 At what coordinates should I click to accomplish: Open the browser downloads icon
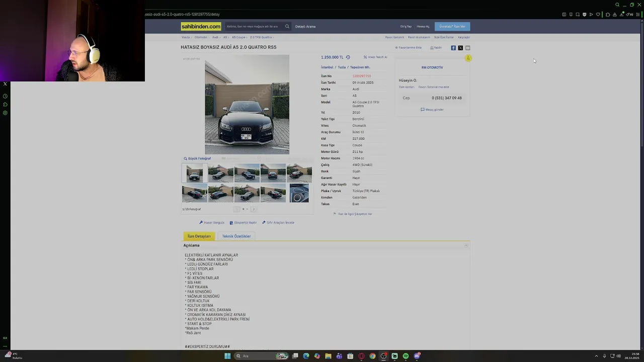[621, 15]
